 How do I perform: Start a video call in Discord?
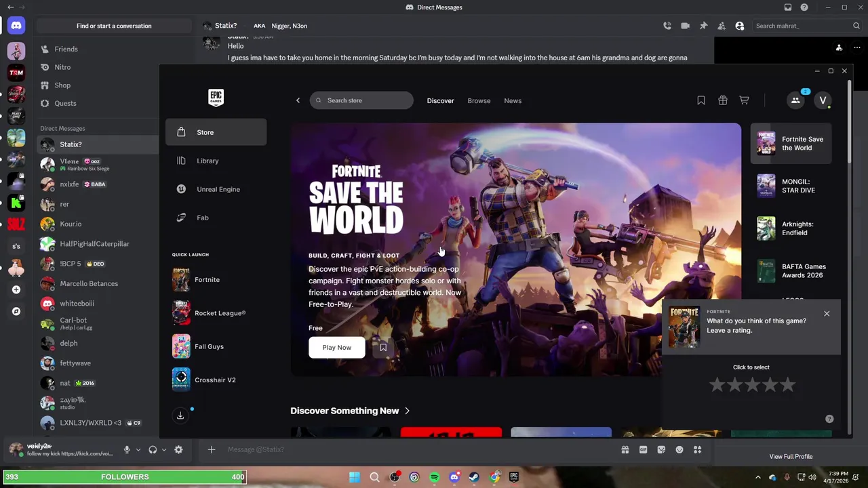686,26
